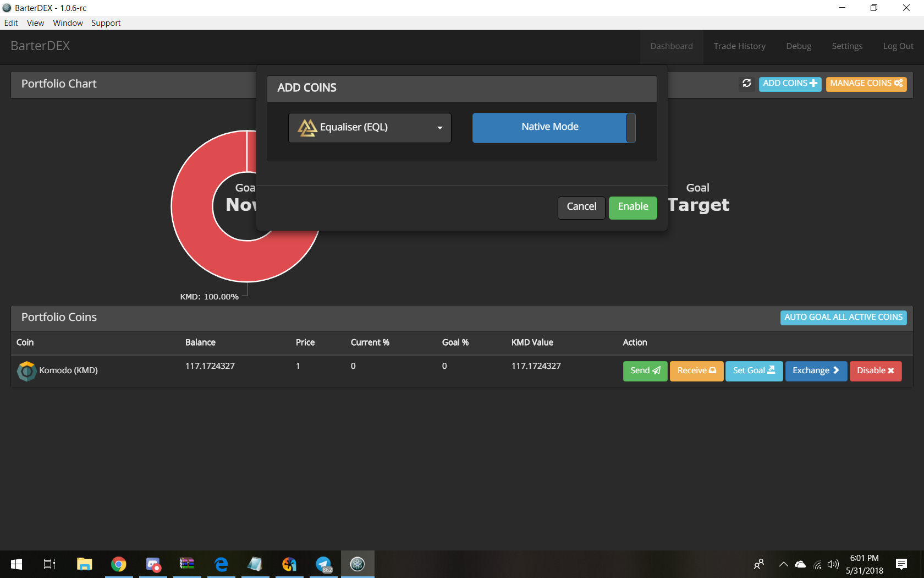Click Cancel in Add Coins dialog
Screen dimensions: 924x578
click(581, 208)
